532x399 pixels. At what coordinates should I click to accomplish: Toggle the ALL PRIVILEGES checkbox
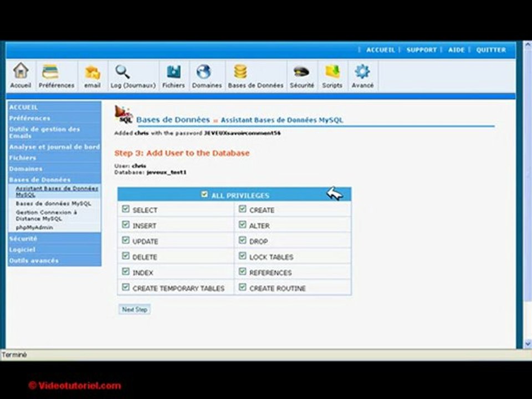(204, 194)
